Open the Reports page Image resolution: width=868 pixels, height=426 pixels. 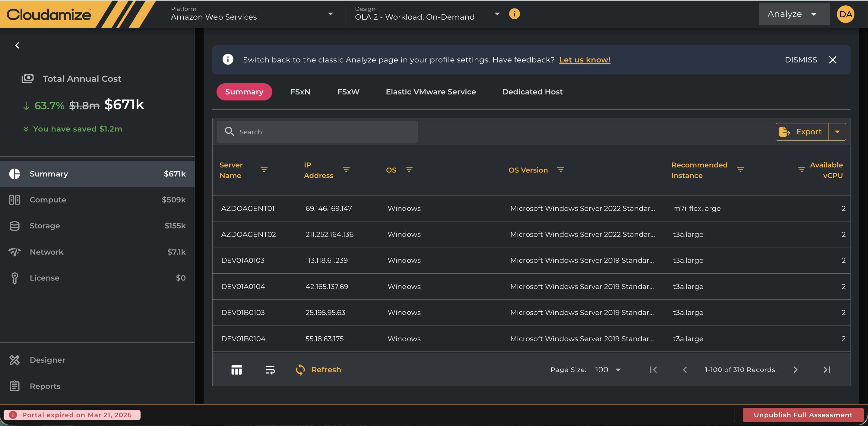tap(97, 386)
